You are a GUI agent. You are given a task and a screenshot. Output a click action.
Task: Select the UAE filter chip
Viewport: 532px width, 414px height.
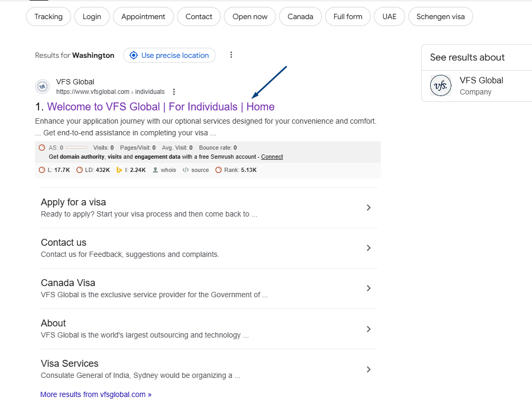pyautogui.click(x=389, y=16)
